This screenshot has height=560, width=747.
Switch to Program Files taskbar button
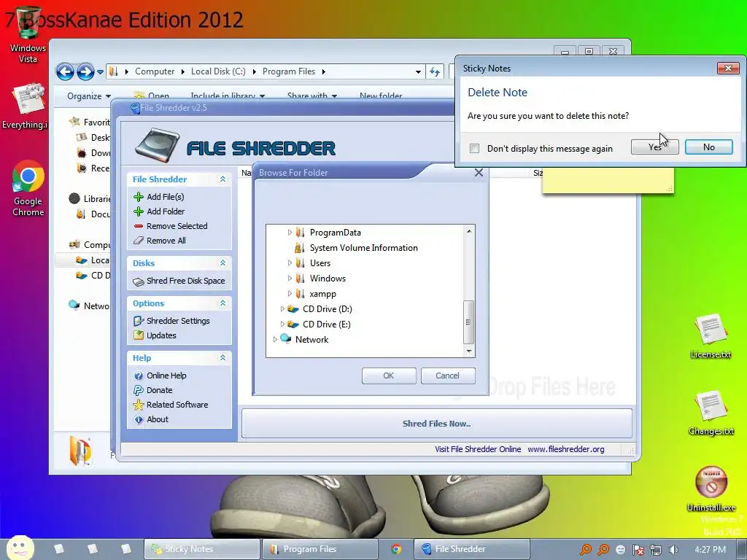tap(320, 549)
